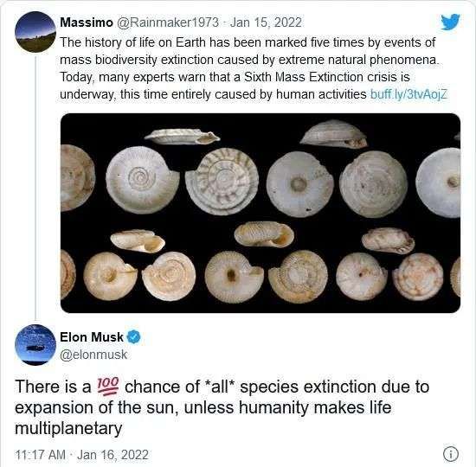Open the tweet info icon
Viewport: 476px width, 467px height.
451,454
